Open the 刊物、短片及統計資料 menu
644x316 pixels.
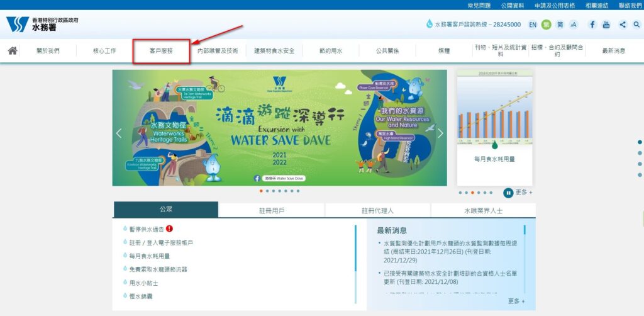coord(501,51)
